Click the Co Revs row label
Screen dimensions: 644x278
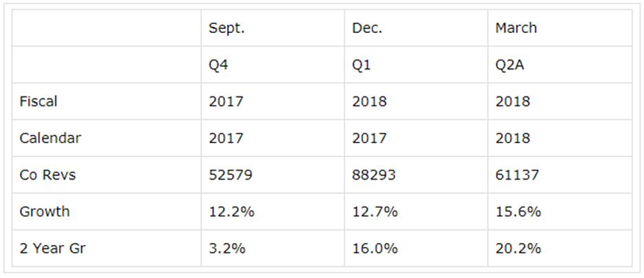coord(48,175)
